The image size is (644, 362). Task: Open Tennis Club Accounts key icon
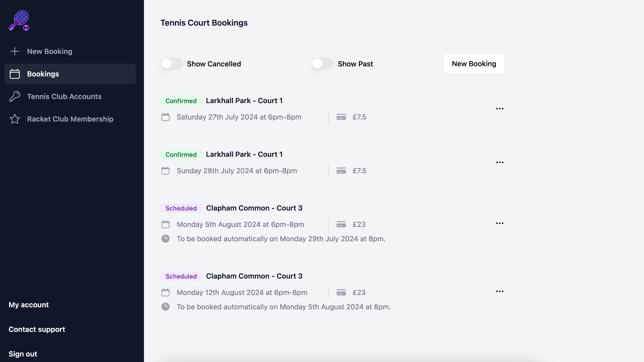15,96
